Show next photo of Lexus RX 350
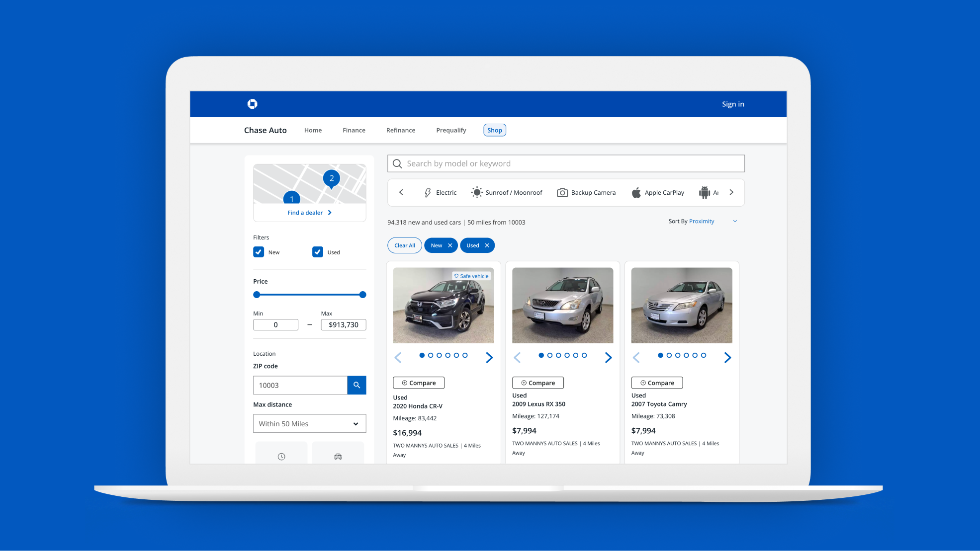The height and width of the screenshot is (551, 980). coord(608,358)
